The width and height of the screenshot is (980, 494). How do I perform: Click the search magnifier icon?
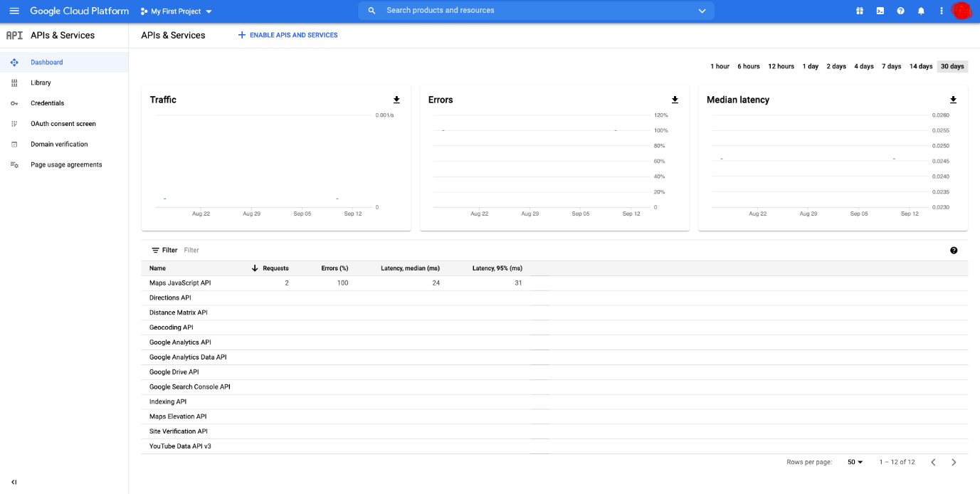[372, 11]
